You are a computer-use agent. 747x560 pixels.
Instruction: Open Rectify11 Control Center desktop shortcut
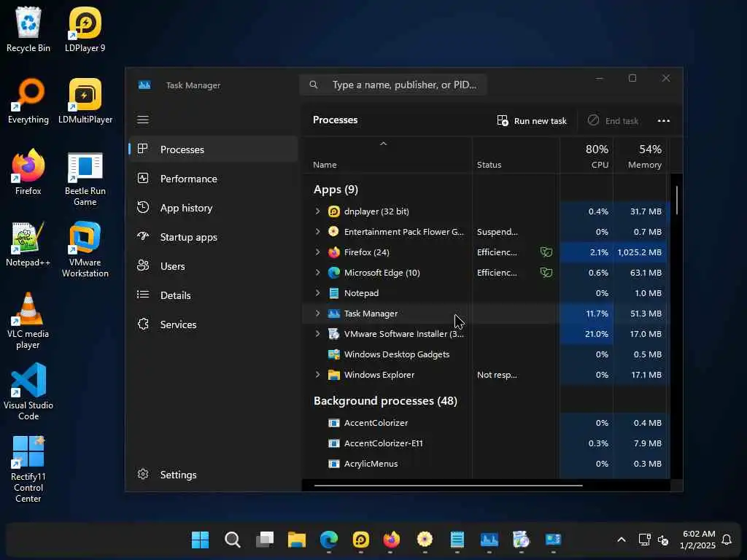coord(28,469)
